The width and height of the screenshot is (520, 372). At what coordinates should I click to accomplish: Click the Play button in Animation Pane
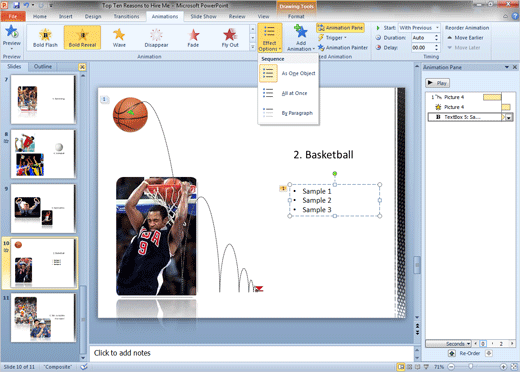tap(437, 83)
